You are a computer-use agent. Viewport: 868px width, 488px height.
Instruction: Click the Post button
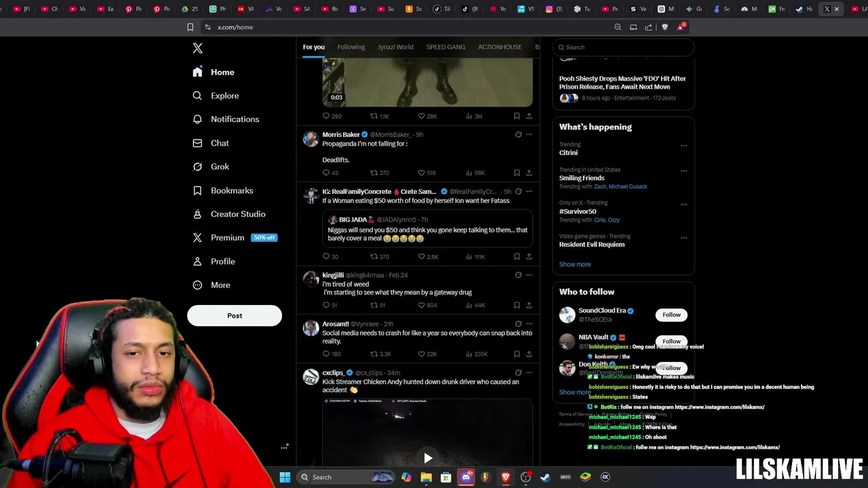point(235,316)
